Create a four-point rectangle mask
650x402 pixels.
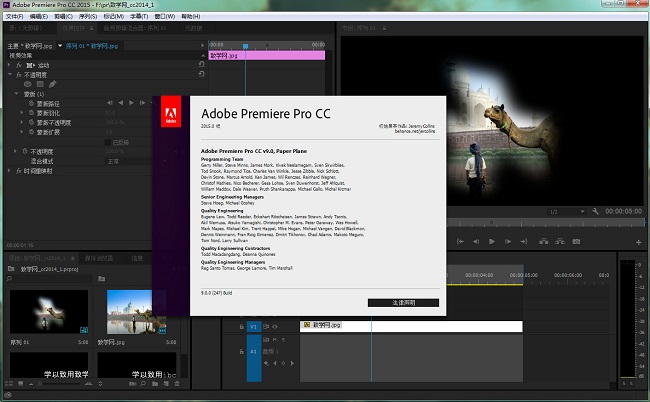[x=38, y=84]
